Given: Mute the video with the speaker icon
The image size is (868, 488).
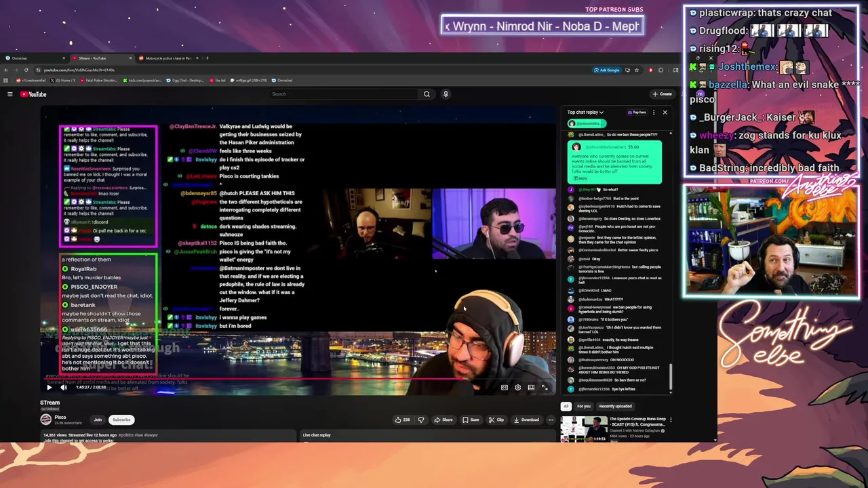Looking at the screenshot, I should coord(64,388).
